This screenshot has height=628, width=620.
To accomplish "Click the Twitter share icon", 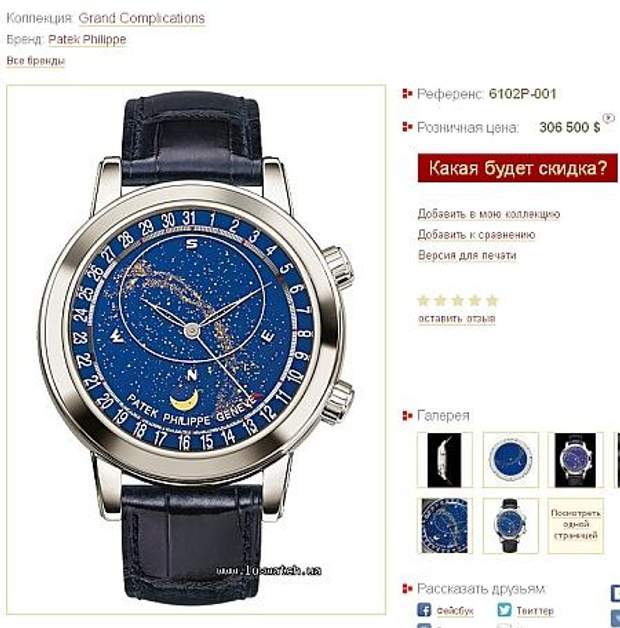I will pyautogui.click(x=504, y=610).
